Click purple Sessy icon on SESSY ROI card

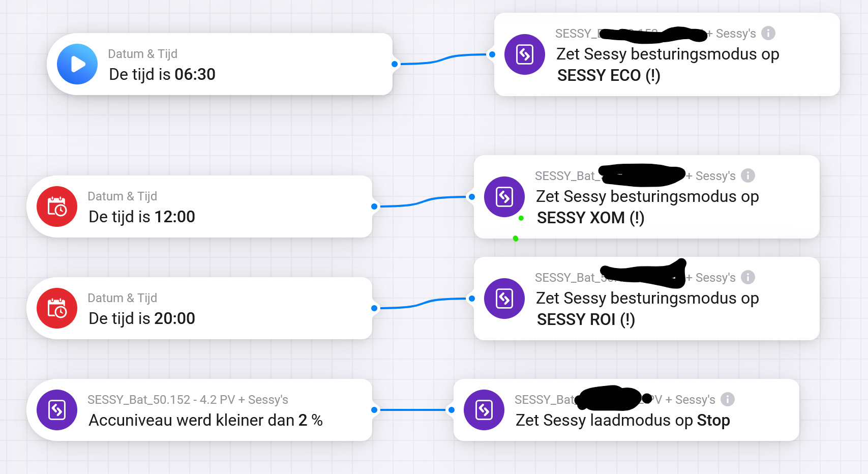(x=504, y=299)
